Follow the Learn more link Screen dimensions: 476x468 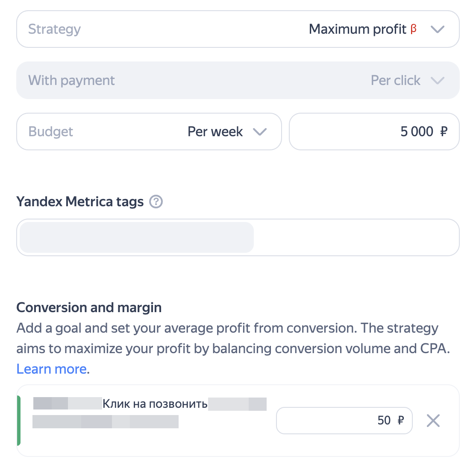point(51,369)
